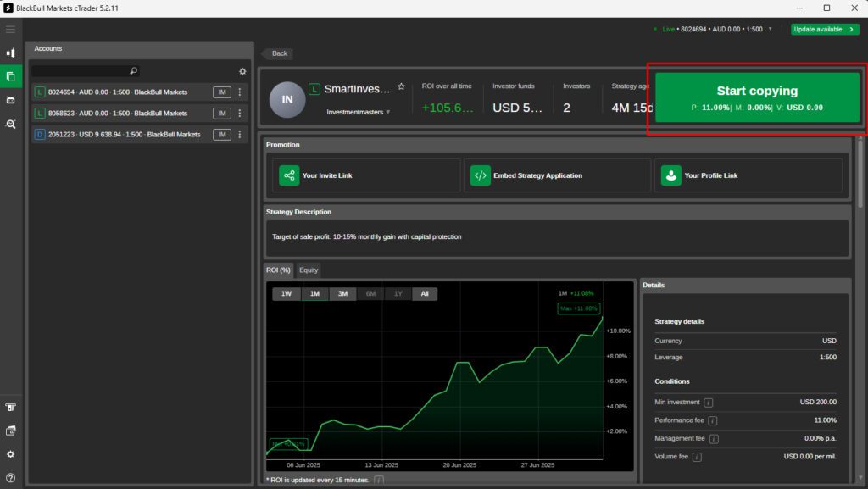Select the 1M chart period
Image resolution: width=868 pixels, height=489 pixels.
click(x=314, y=294)
